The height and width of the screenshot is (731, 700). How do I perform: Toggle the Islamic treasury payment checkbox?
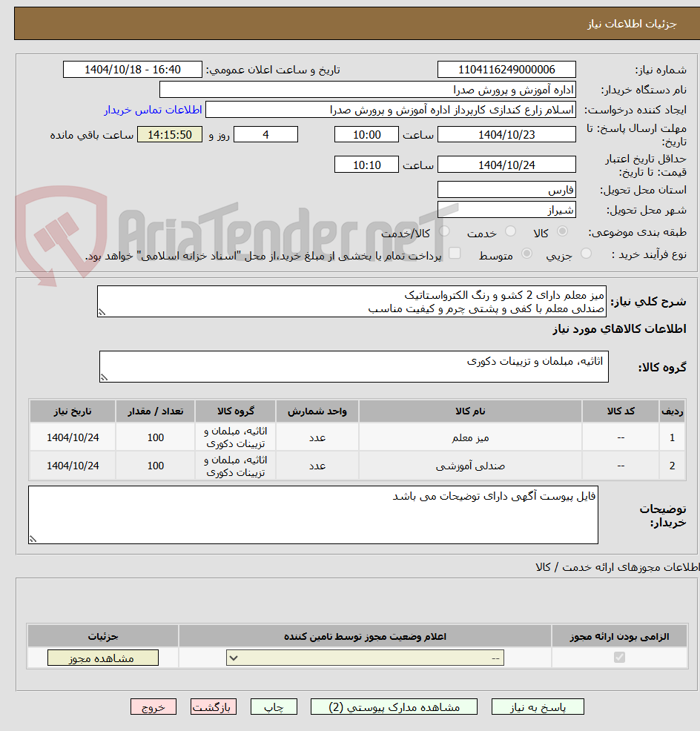pos(455,253)
